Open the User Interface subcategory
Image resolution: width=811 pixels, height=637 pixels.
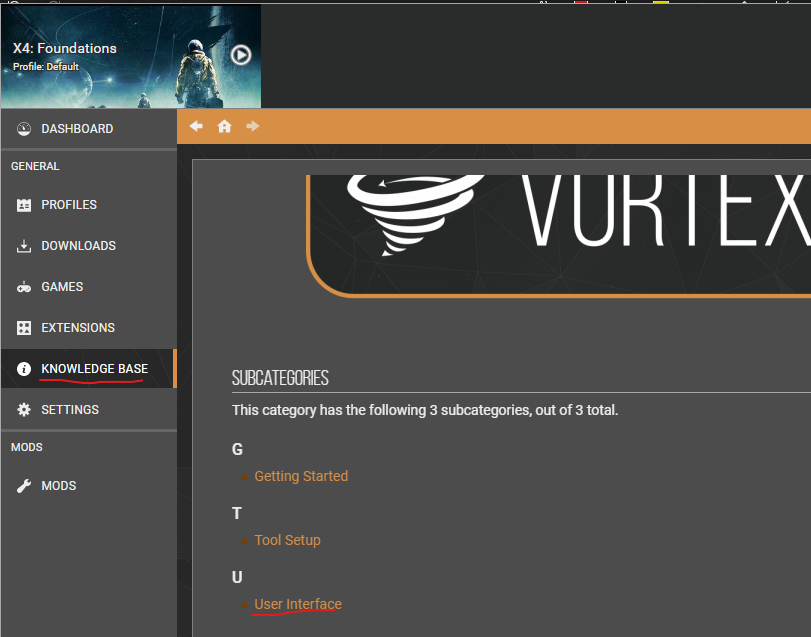point(297,604)
